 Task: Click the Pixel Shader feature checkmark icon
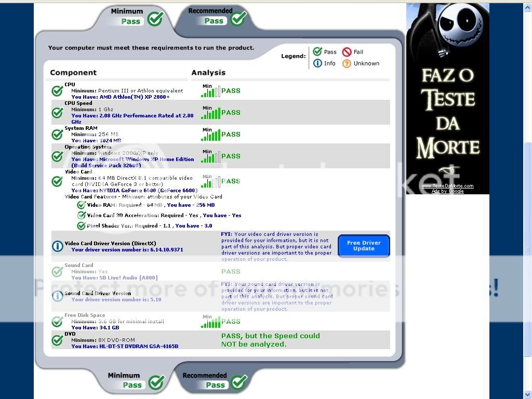82,225
